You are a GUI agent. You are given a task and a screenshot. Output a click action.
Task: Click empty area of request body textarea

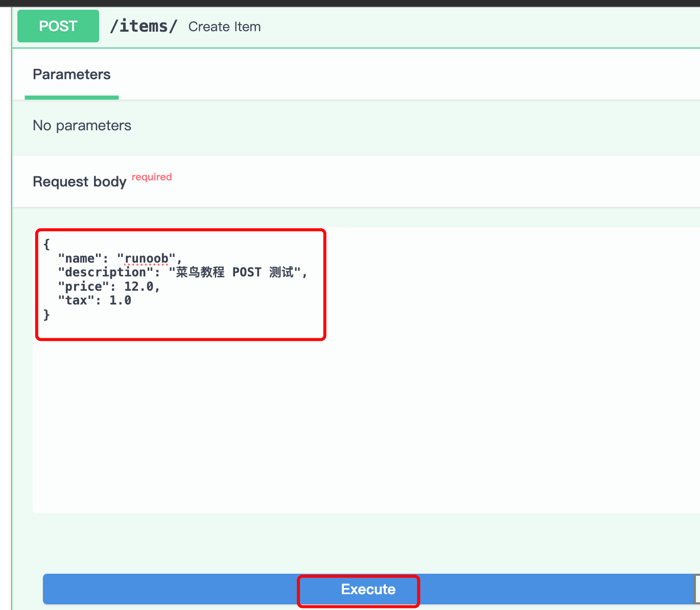pyautogui.click(x=358, y=419)
